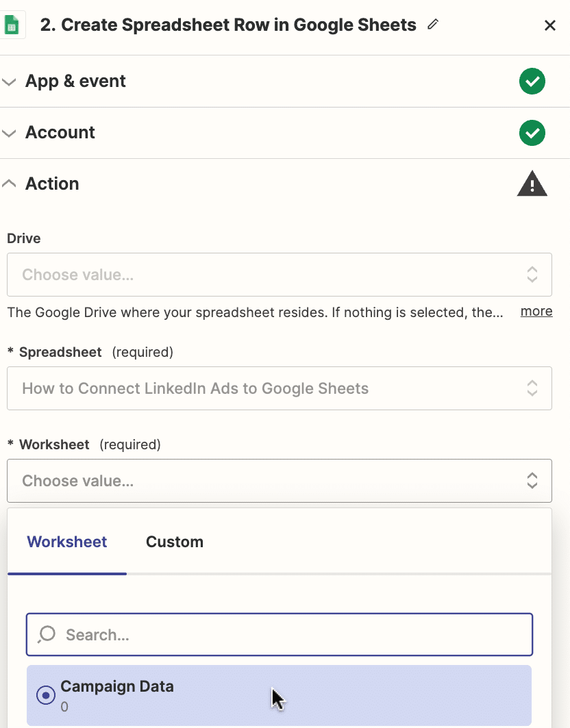Viewport: 570px width, 728px height.
Task: Click the search magnifier icon
Action: 47,634
